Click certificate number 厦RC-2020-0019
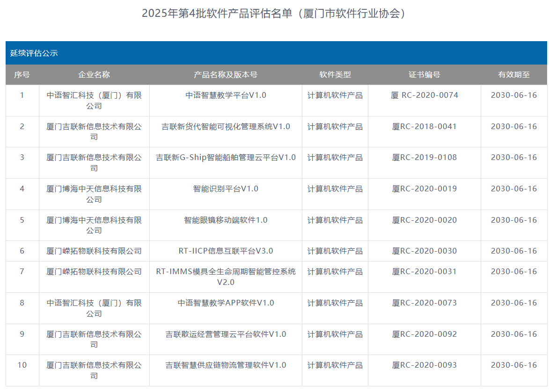This screenshot has height=392, width=549. point(425,189)
